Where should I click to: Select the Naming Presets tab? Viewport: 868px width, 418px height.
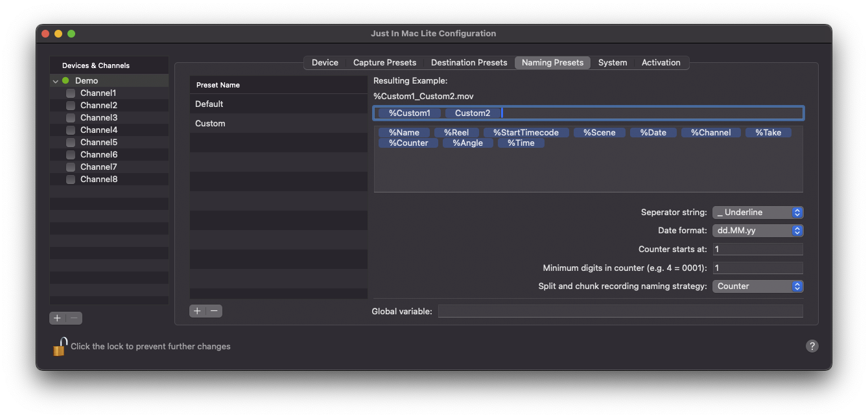[x=552, y=62]
